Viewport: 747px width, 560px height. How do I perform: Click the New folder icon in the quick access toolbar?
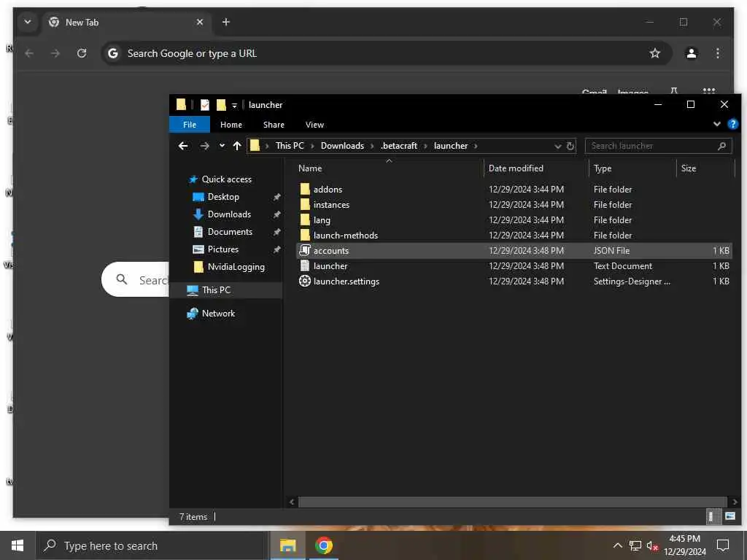pyautogui.click(x=221, y=105)
